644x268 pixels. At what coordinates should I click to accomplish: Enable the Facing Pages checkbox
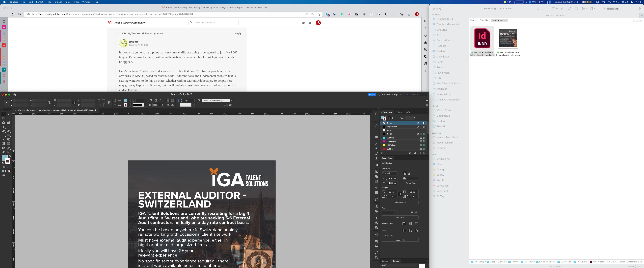(404, 183)
